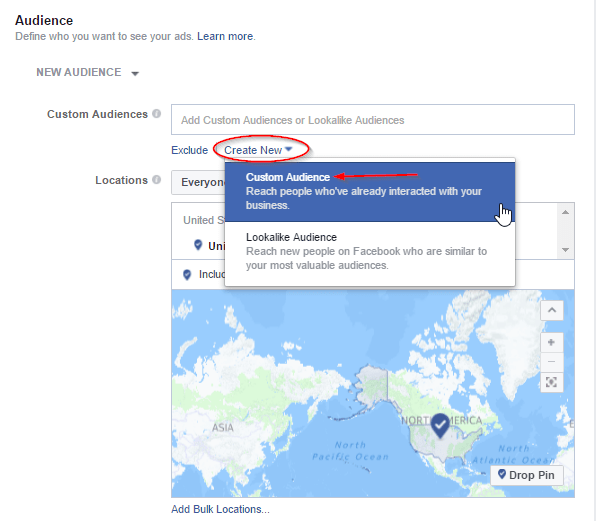
Task: Select Custom Audience menu option
Action: point(370,192)
